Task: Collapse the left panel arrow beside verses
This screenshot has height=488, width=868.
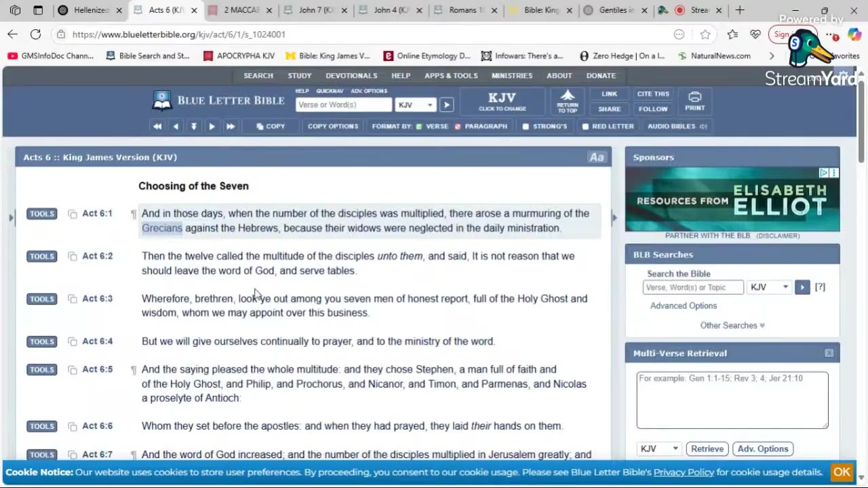Action: (x=11, y=218)
